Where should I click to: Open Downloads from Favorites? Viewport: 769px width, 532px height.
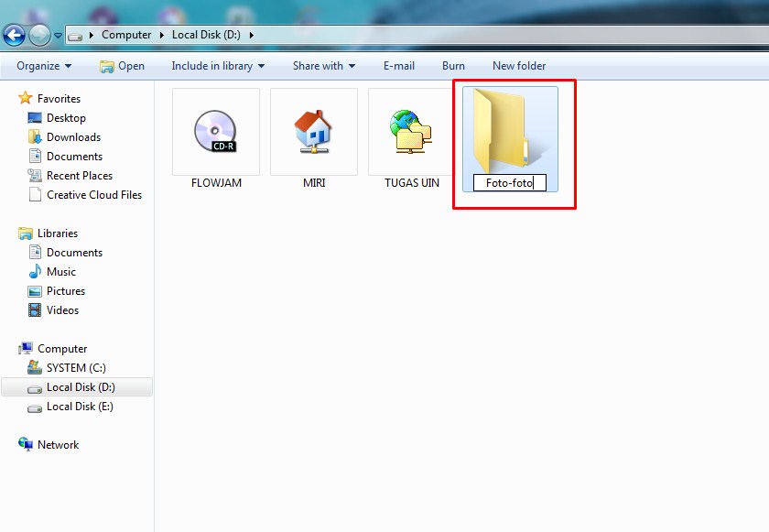(73, 136)
